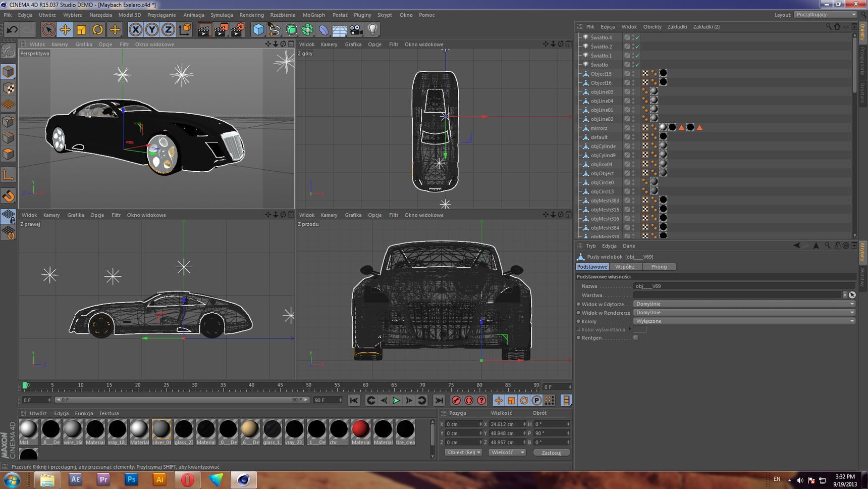
Task: Open Kamery menu in Perspektywa viewport
Action: pyautogui.click(x=60, y=44)
